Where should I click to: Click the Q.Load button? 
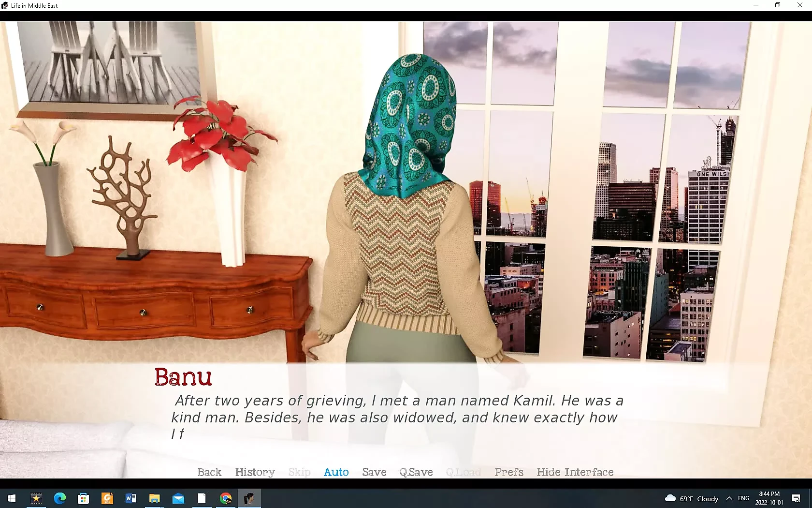click(x=463, y=472)
